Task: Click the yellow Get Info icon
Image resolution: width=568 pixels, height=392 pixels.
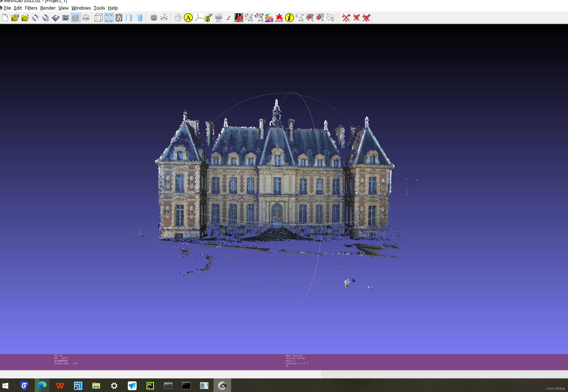Action: pyautogui.click(x=289, y=18)
